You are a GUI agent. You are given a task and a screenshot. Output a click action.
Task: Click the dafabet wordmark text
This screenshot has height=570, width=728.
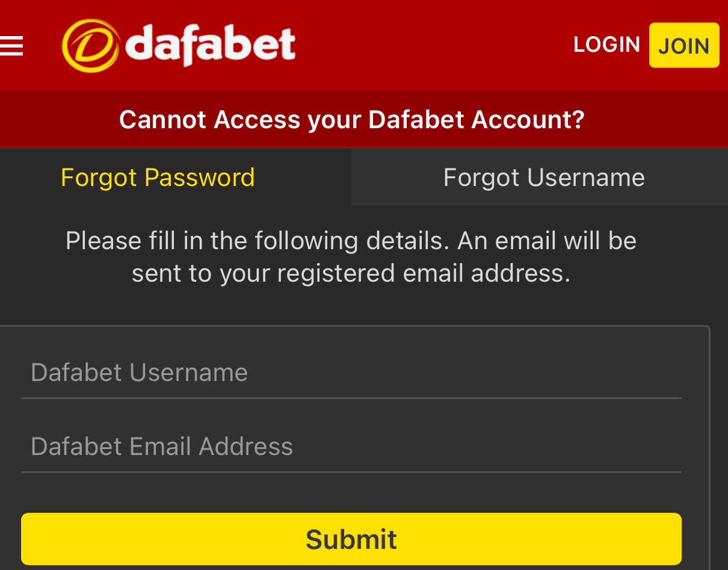[211, 46]
